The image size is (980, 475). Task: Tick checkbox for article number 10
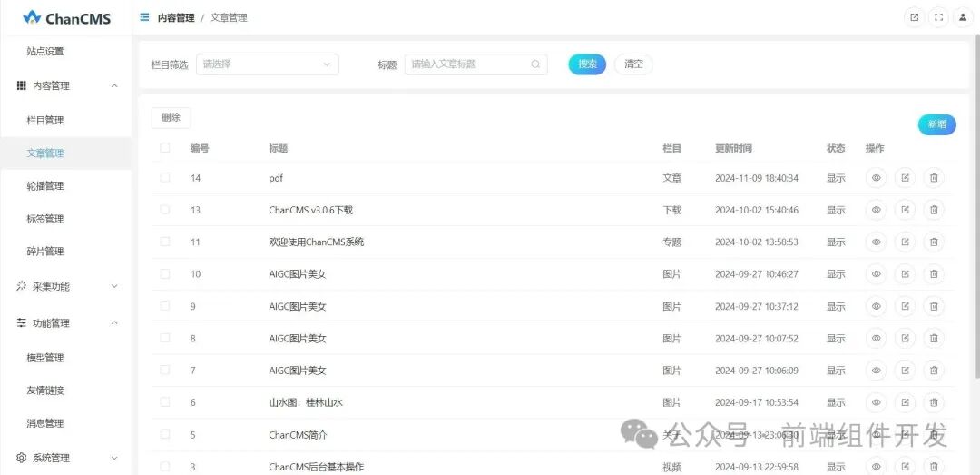(165, 273)
